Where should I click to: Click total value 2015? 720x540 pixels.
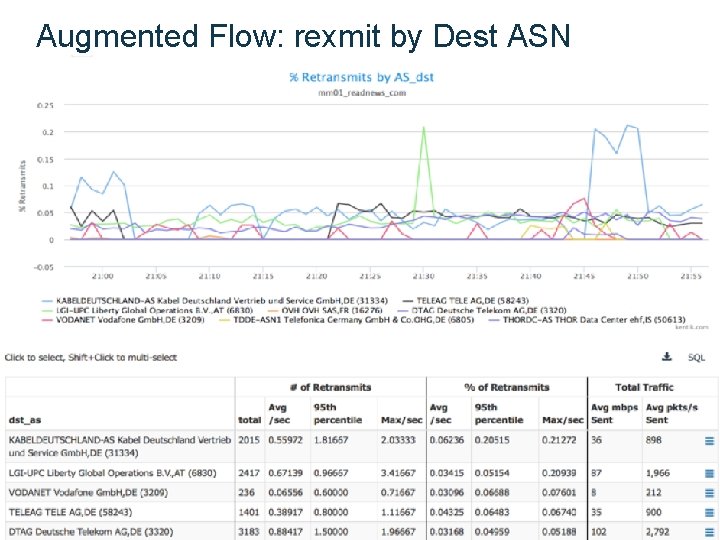[248, 440]
